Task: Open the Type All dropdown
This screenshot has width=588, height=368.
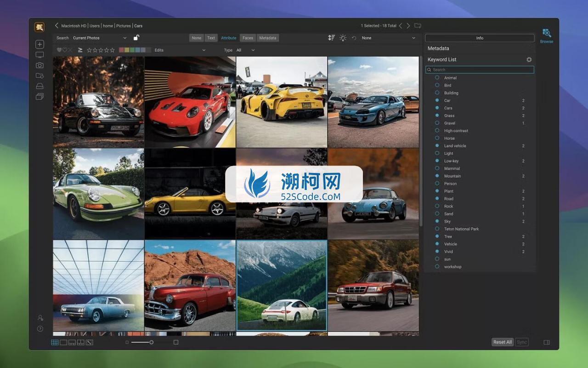Action: (x=245, y=50)
